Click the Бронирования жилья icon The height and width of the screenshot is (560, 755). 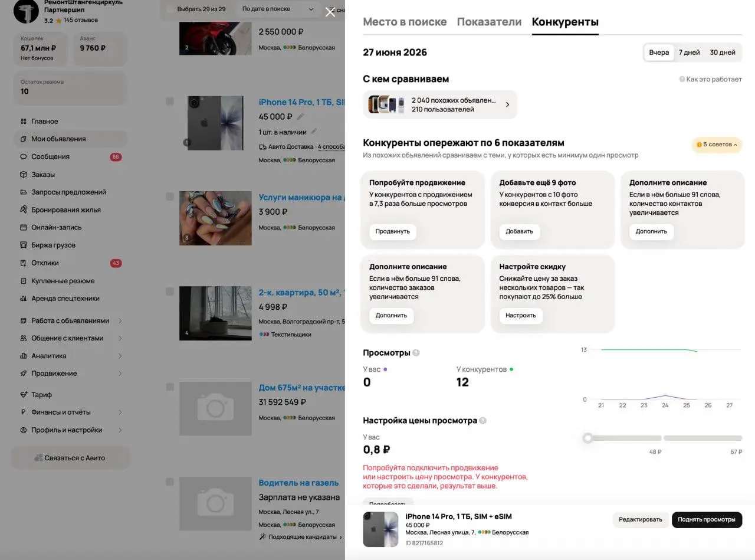point(24,210)
